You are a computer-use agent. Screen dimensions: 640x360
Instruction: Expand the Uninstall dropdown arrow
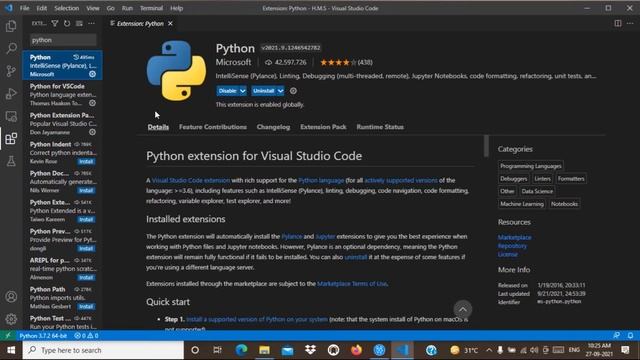click(x=280, y=91)
